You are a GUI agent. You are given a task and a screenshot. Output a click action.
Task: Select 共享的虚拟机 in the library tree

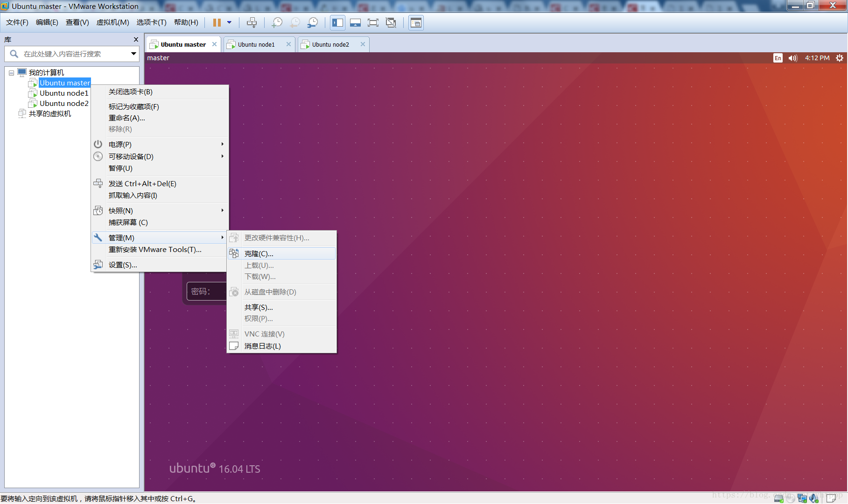[x=50, y=113]
